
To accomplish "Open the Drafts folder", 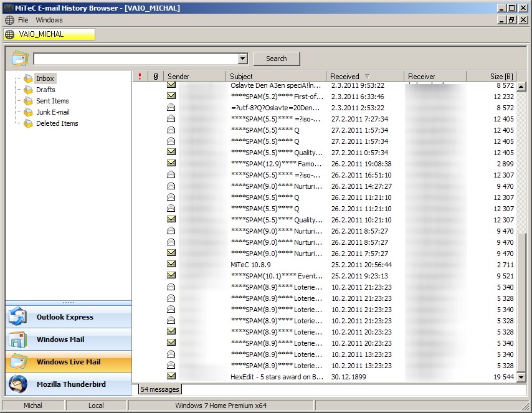I will (45, 90).
